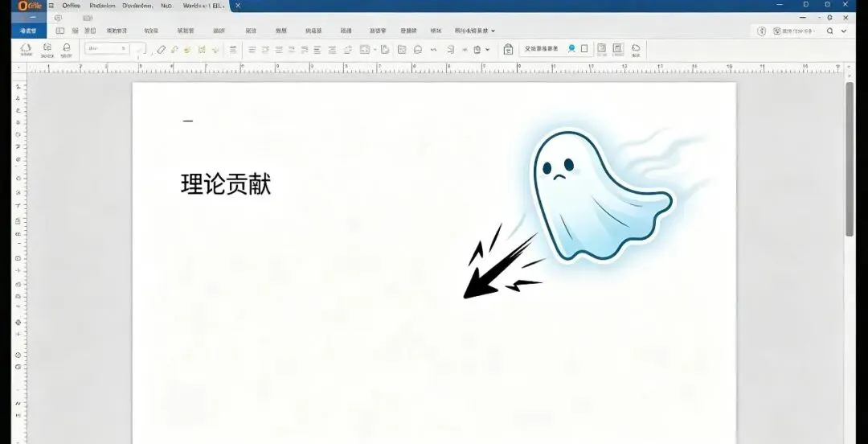Viewport: 868px width, 444px height.
Task: Click the blue person icon in toolbar
Action: (x=571, y=49)
